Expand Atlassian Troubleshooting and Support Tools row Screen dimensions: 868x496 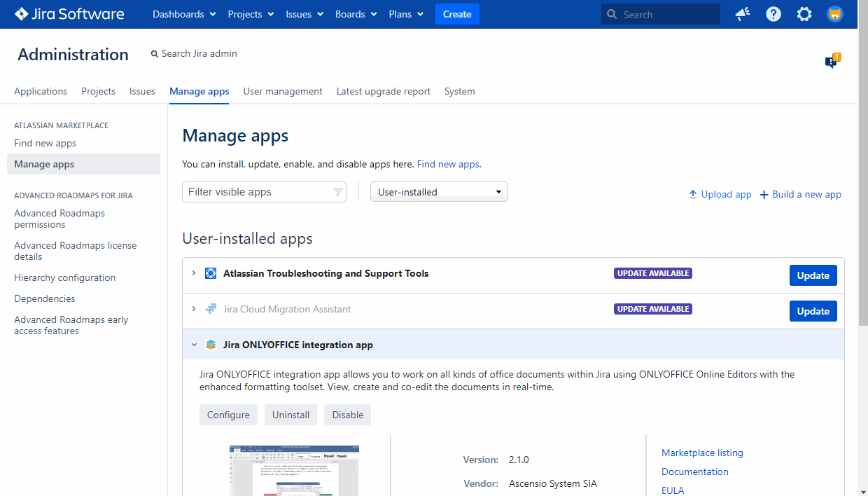(194, 273)
